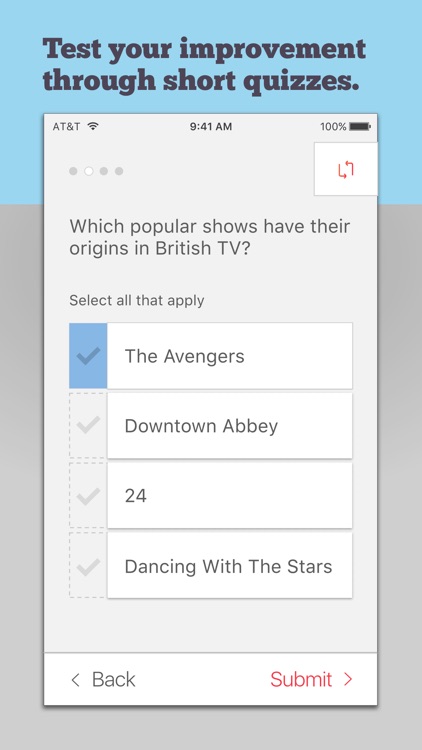Tap the Wi-Fi status icon
The image size is (422, 750).
(93, 126)
